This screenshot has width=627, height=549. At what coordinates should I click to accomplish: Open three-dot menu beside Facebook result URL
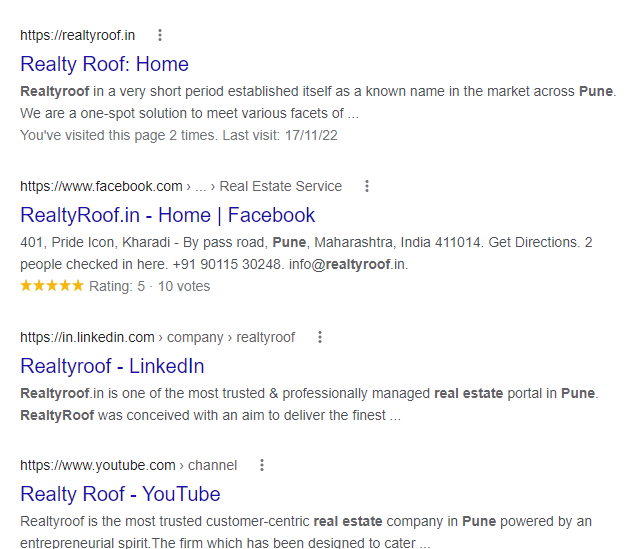click(x=367, y=186)
